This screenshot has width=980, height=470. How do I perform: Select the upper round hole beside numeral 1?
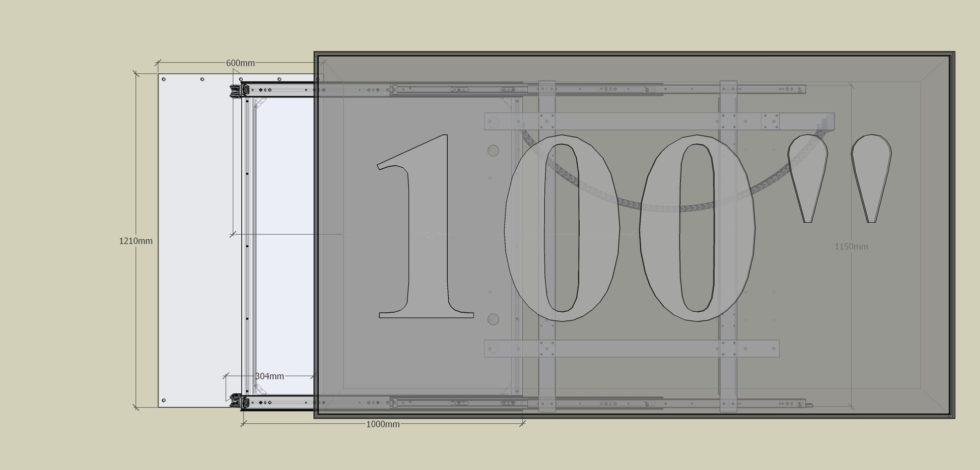coord(493,151)
